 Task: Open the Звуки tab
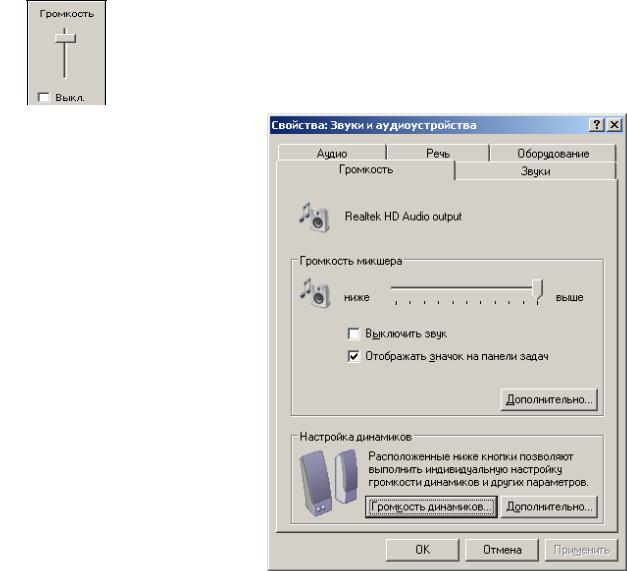(535, 171)
